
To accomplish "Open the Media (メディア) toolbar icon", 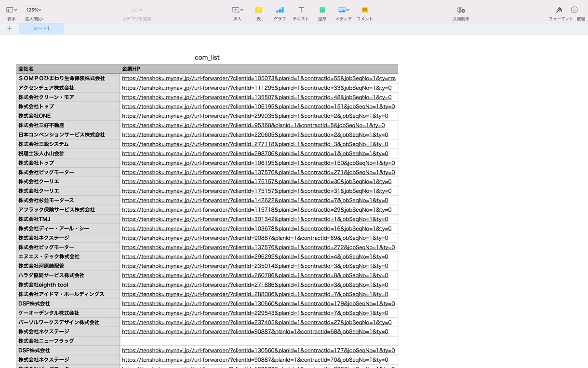I will click(x=343, y=10).
